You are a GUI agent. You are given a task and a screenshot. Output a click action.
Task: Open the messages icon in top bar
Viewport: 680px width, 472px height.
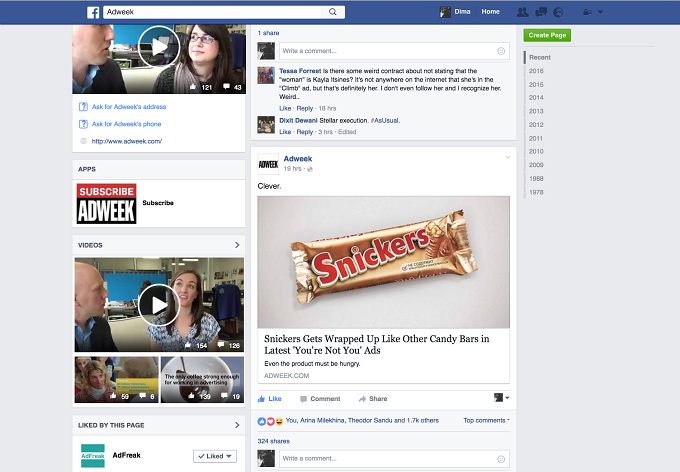(541, 12)
